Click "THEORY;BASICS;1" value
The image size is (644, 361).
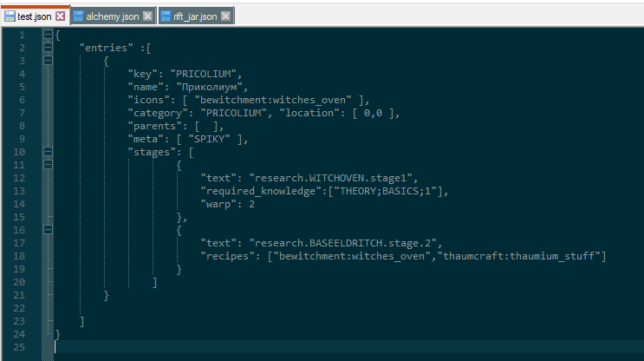click(x=385, y=191)
